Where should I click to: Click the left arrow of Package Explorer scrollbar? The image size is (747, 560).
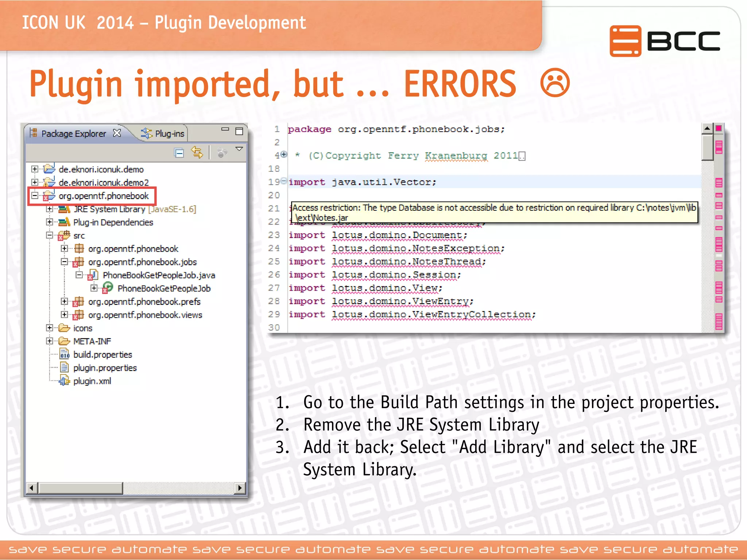point(32,488)
